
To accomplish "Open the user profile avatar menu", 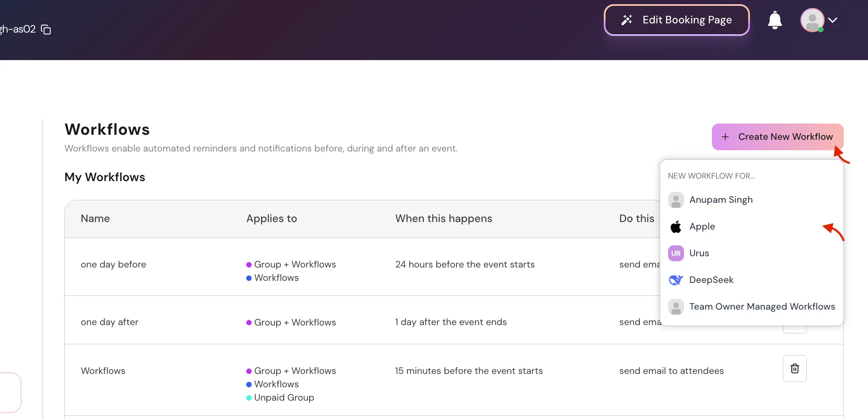I will click(812, 20).
